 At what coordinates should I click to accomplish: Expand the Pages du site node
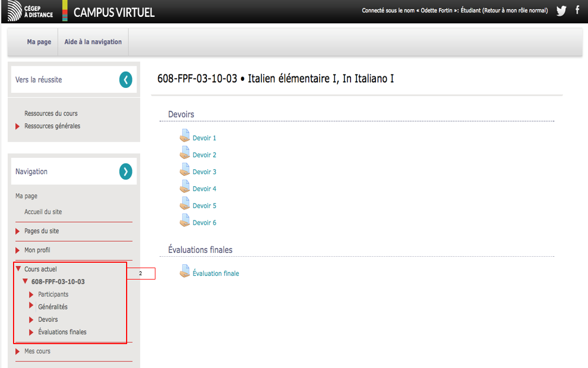[x=41, y=231]
